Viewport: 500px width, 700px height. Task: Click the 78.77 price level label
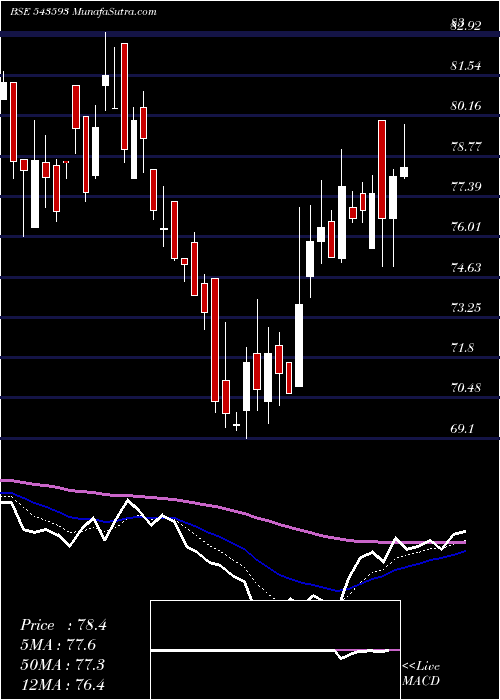pos(466,147)
